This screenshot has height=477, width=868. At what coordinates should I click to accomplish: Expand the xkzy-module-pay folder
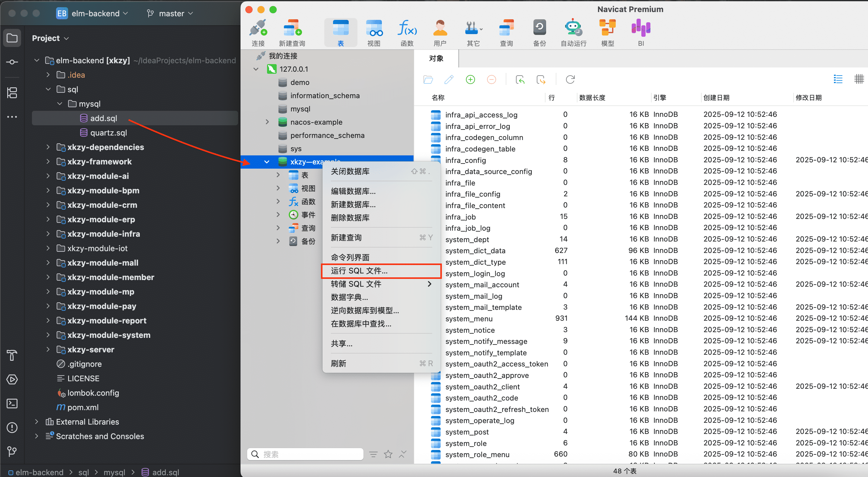pyautogui.click(x=48, y=306)
